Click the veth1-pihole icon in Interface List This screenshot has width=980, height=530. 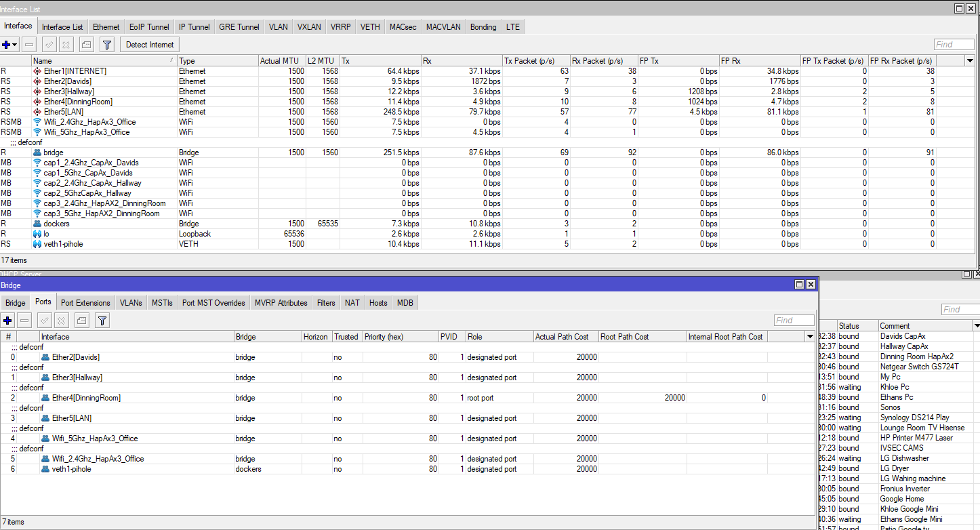(x=37, y=244)
